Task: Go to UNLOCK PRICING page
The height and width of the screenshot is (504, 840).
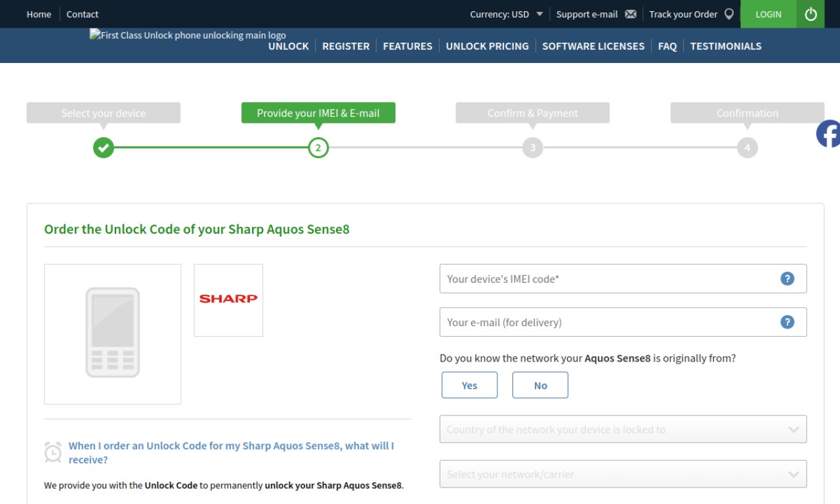Action: pyautogui.click(x=487, y=46)
